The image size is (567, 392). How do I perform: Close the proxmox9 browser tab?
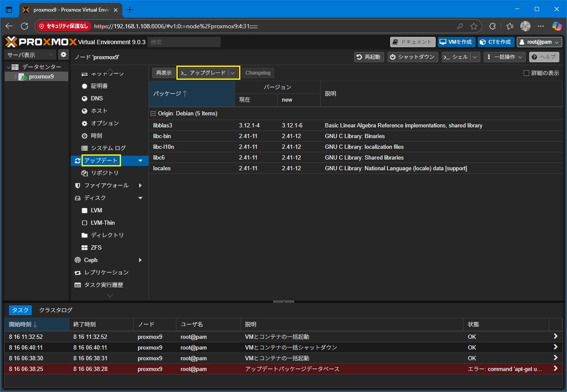(115, 9)
